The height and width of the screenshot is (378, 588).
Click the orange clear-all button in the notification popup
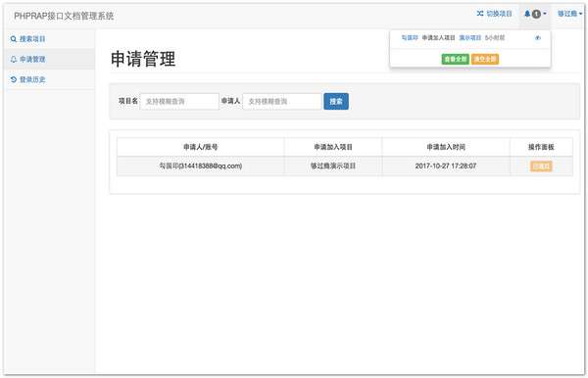tap(485, 59)
